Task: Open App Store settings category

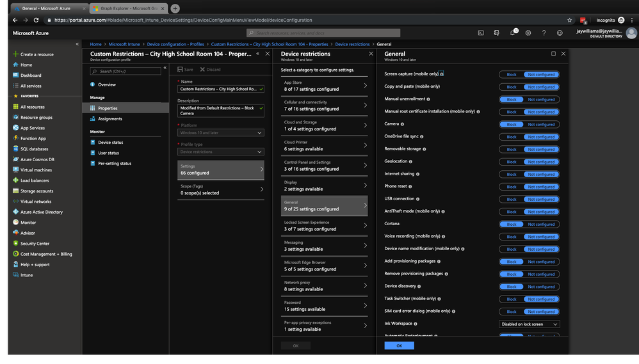Action: point(325,86)
